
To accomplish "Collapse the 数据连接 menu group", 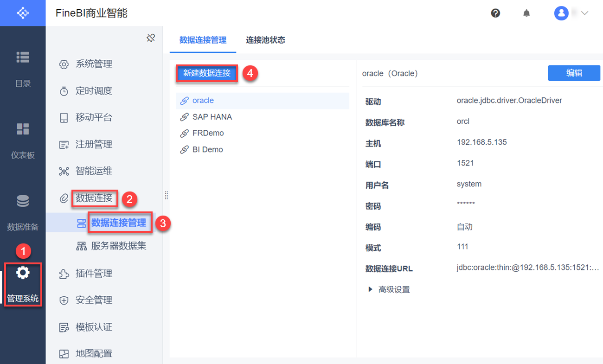I will pyautogui.click(x=94, y=198).
